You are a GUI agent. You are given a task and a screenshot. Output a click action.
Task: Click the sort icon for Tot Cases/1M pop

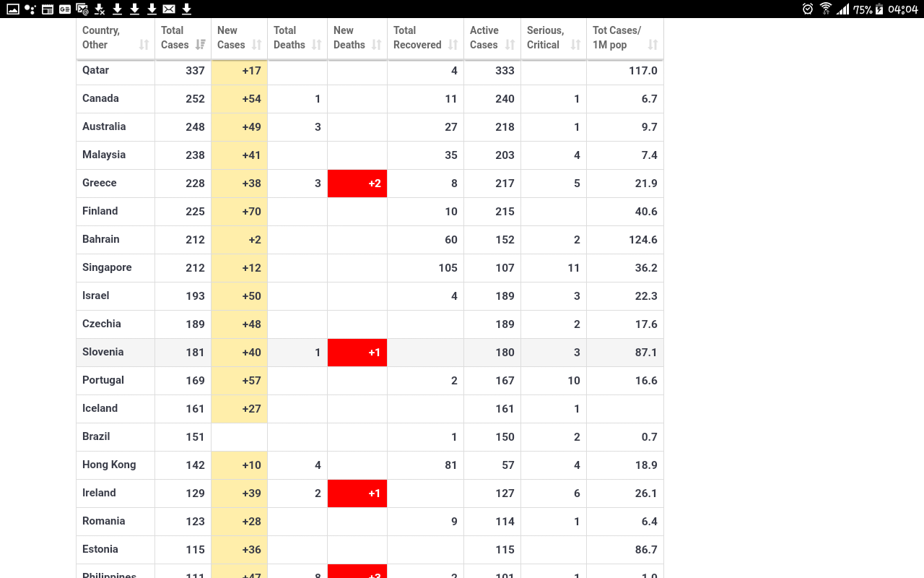653,45
